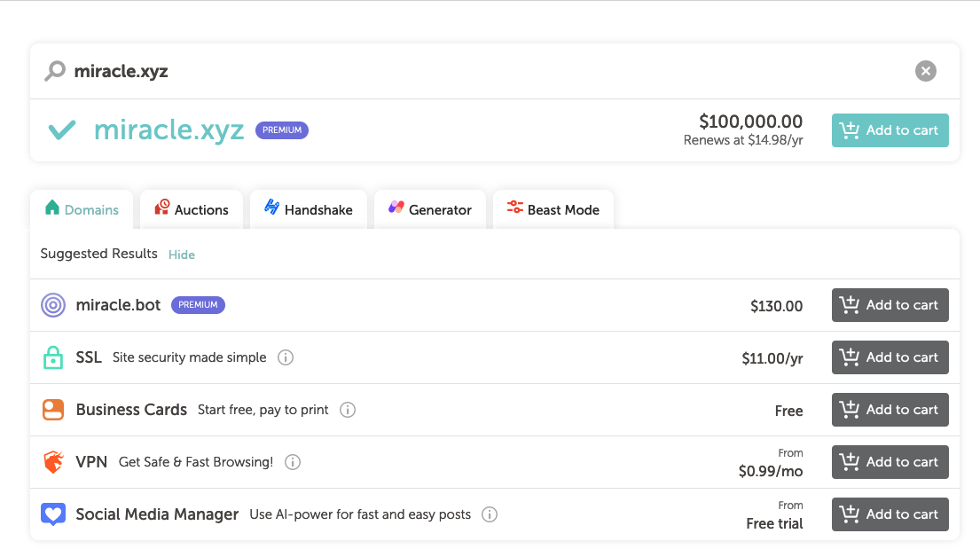Open the Beast Mode tab
This screenshot has height=549, width=980.
pos(553,209)
